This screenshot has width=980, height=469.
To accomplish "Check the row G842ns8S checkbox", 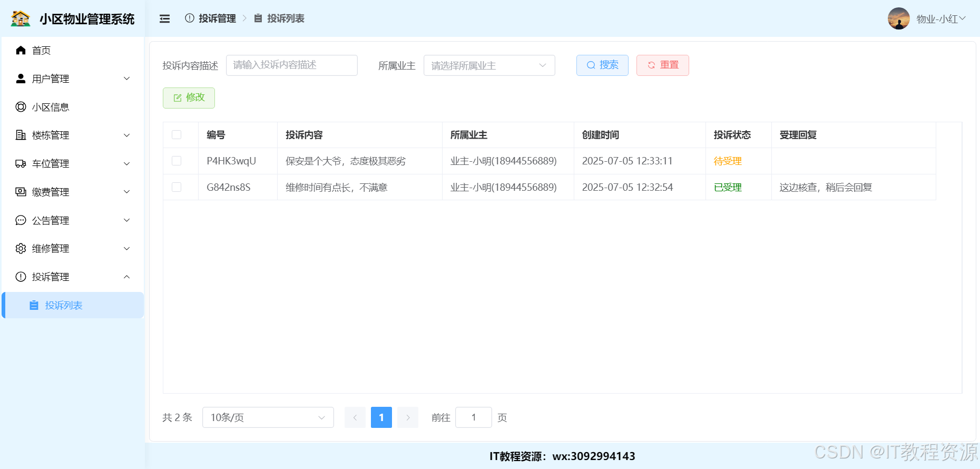I will click(177, 187).
